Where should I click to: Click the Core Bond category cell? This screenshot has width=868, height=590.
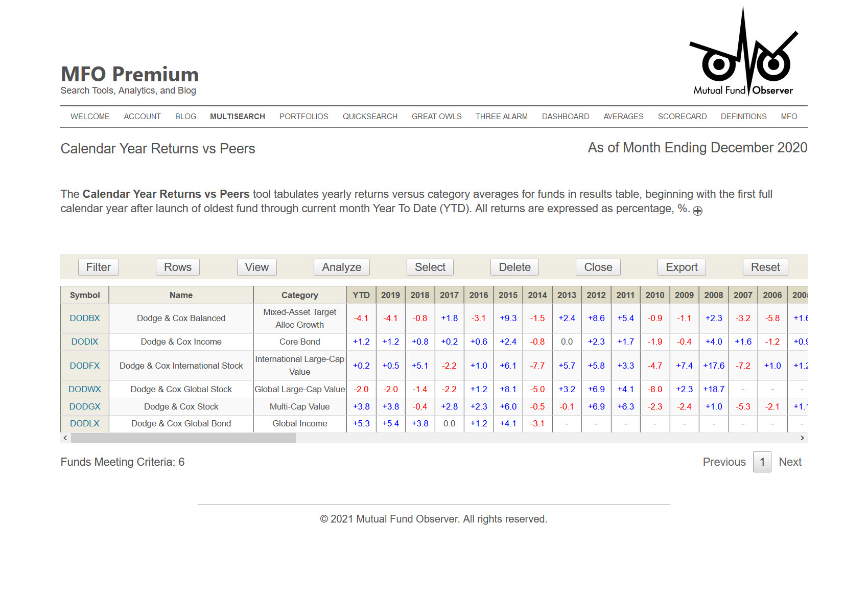click(x=300, y=342)
